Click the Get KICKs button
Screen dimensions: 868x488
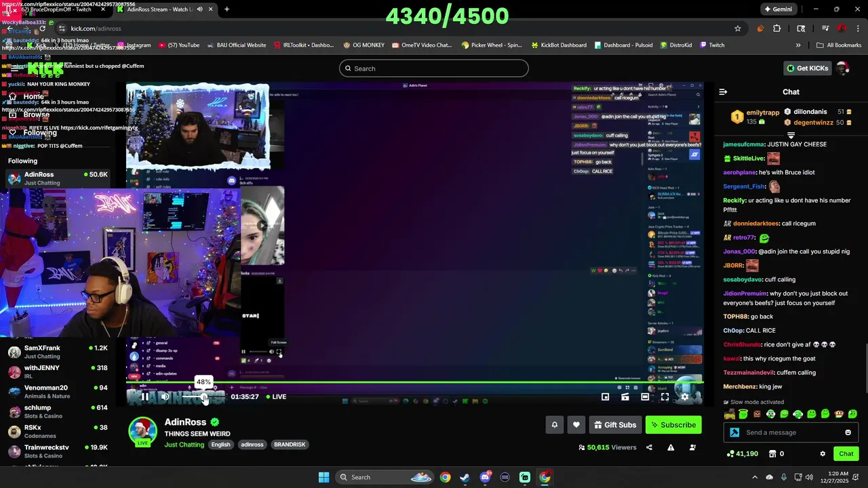807,68
